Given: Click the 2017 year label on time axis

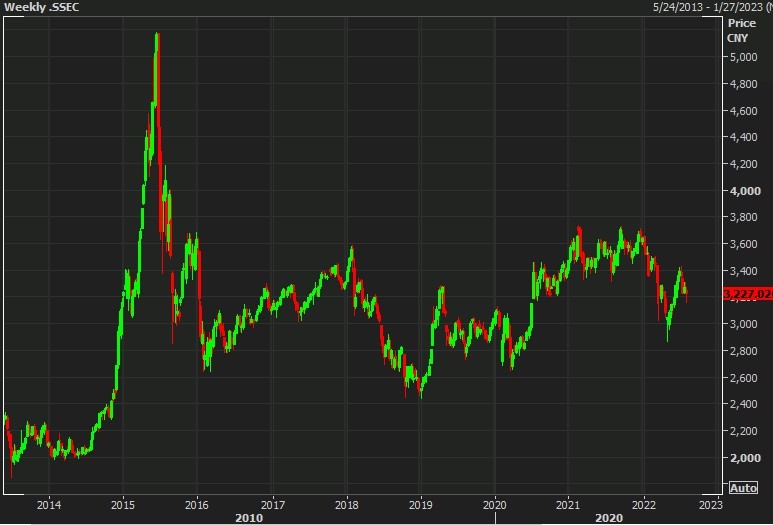Looking at the screenshot, I should tap(273, 505).
